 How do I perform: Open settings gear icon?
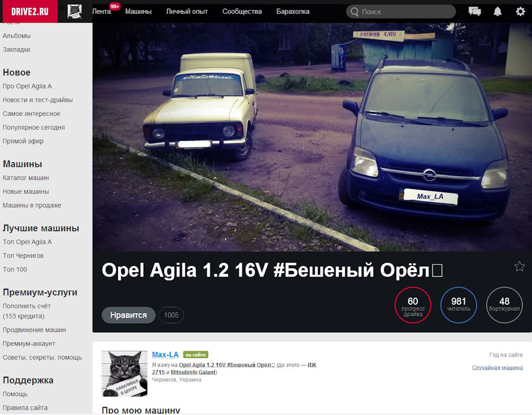point(520,12)
